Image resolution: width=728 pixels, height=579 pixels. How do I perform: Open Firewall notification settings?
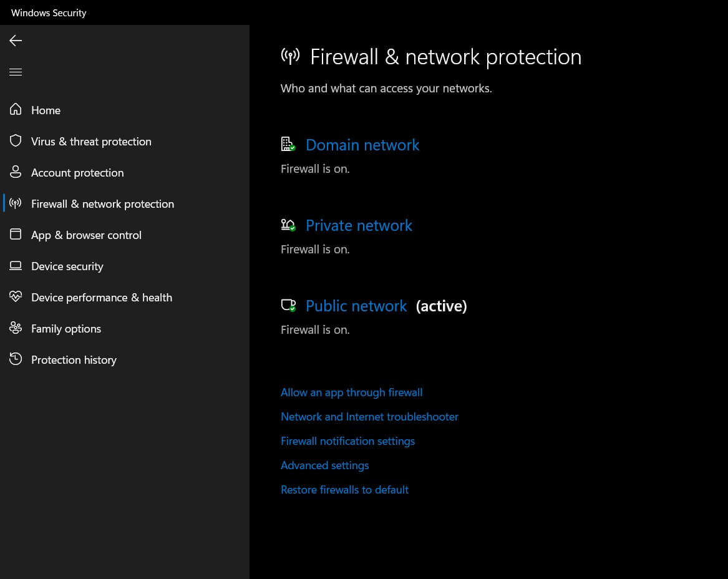pos(347,441)
